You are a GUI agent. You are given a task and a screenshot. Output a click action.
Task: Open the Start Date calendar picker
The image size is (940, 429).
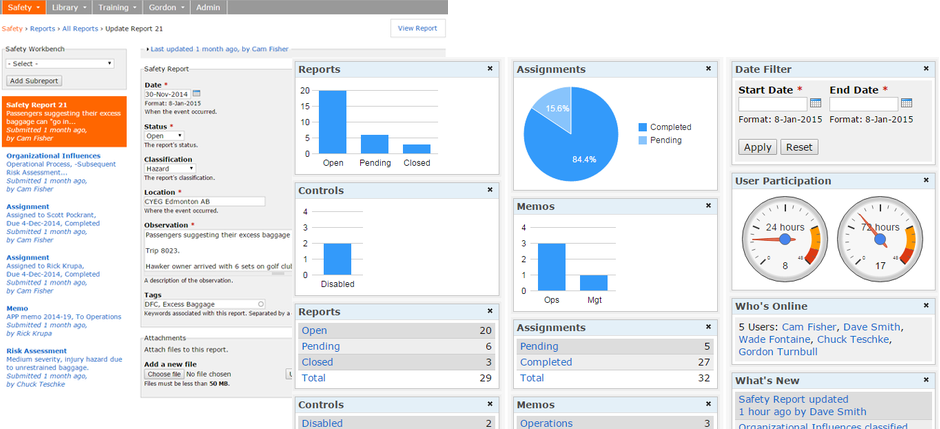click(815, 103)
